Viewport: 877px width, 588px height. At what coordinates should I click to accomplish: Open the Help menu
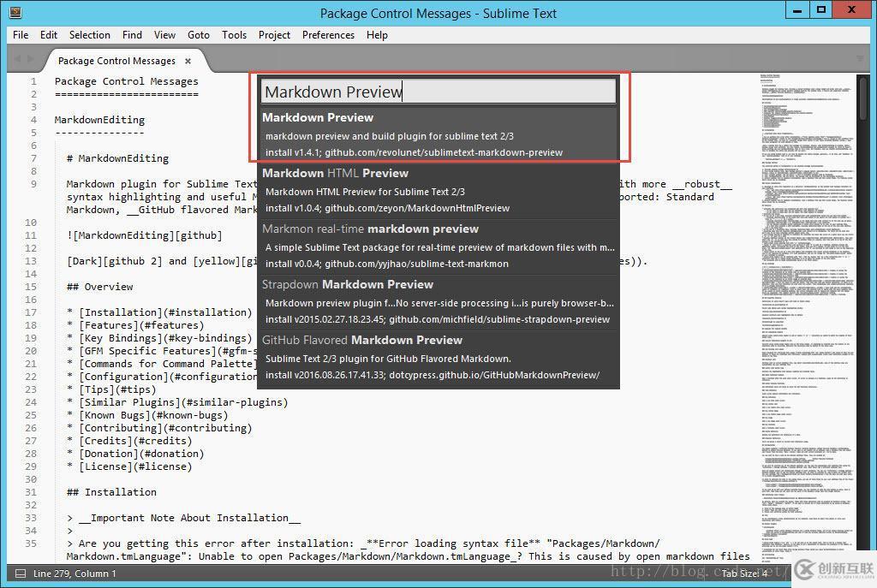point(377,34)
